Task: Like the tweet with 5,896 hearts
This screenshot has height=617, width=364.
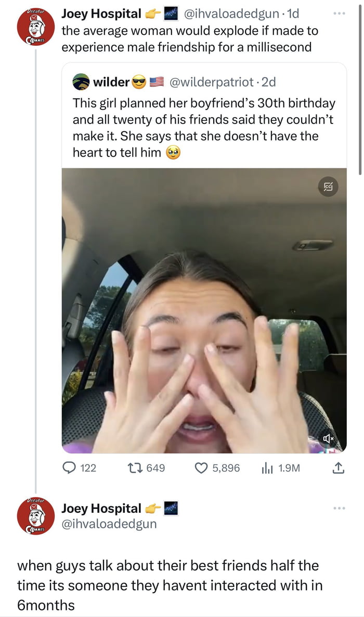Action: [201, 468]
